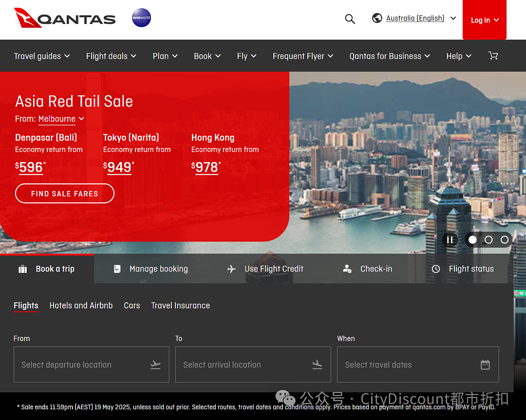Select second carousel slide dot
The image size is (526, 420).
488,240
